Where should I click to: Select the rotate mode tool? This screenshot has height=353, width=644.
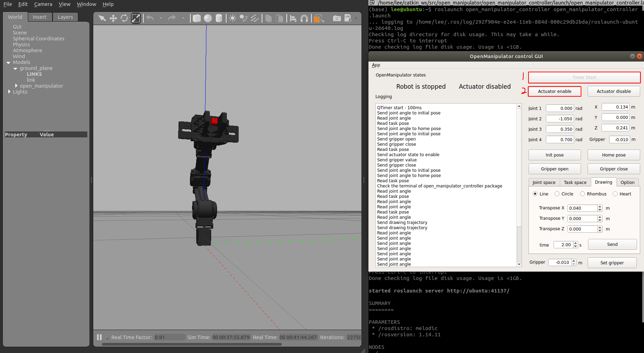pos(124,18)
